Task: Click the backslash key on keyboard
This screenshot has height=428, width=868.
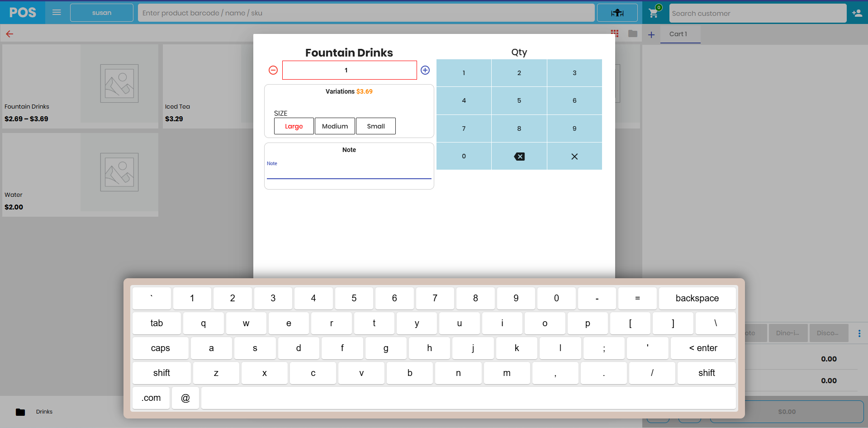Action: 716,323
